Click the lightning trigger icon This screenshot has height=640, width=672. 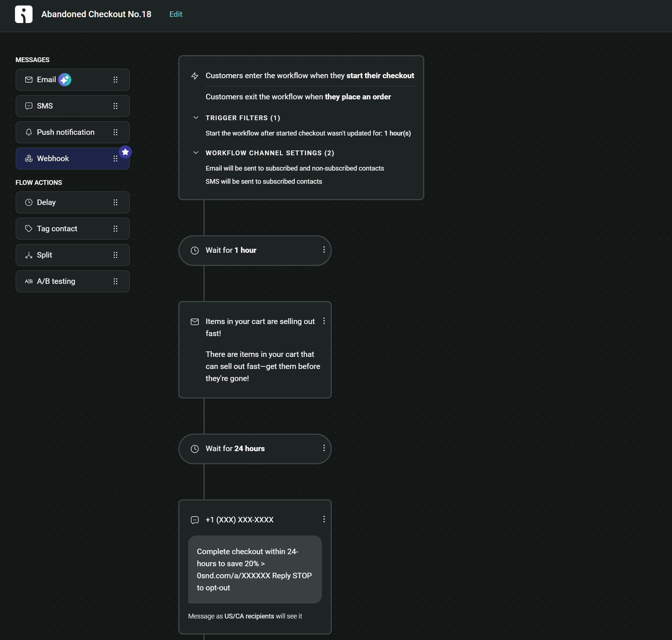(x=195, y=76)
